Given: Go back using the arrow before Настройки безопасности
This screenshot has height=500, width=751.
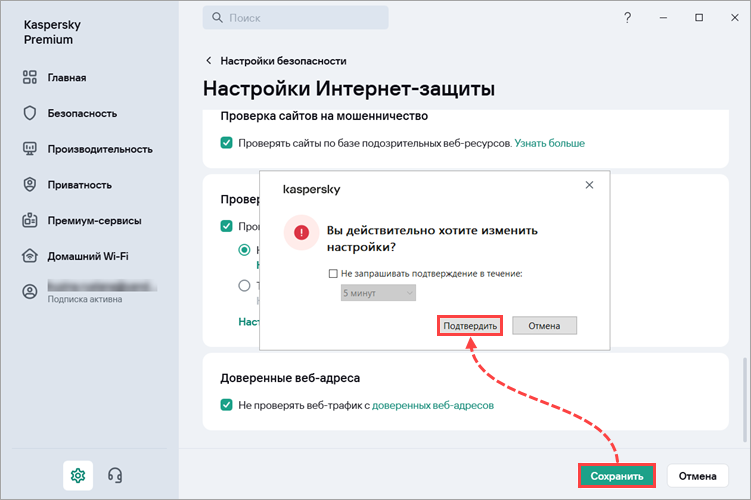Looking at the screenshot, I should 208,60.
